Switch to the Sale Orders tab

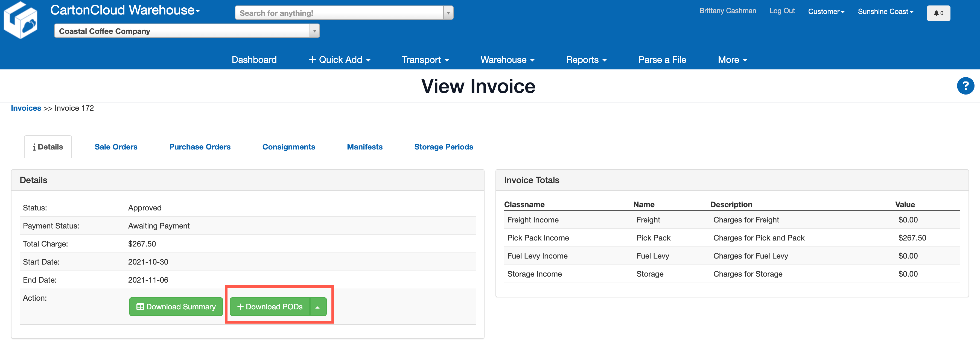(116, 147)
